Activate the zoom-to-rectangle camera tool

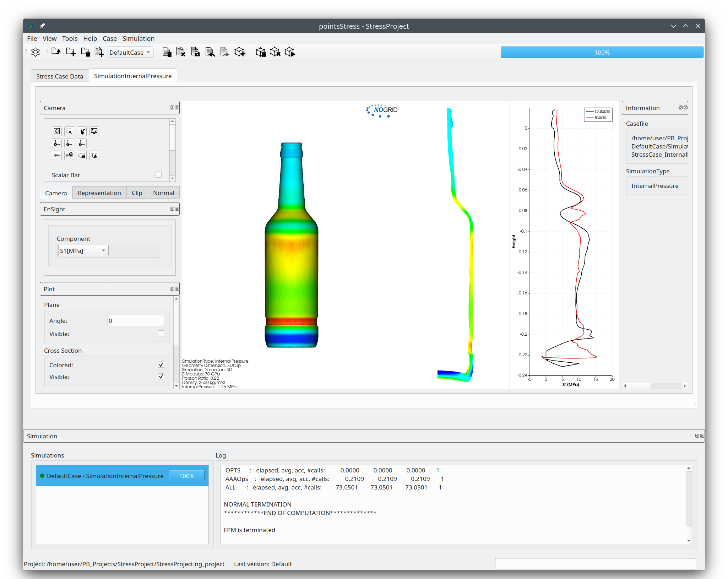[69, 131]
